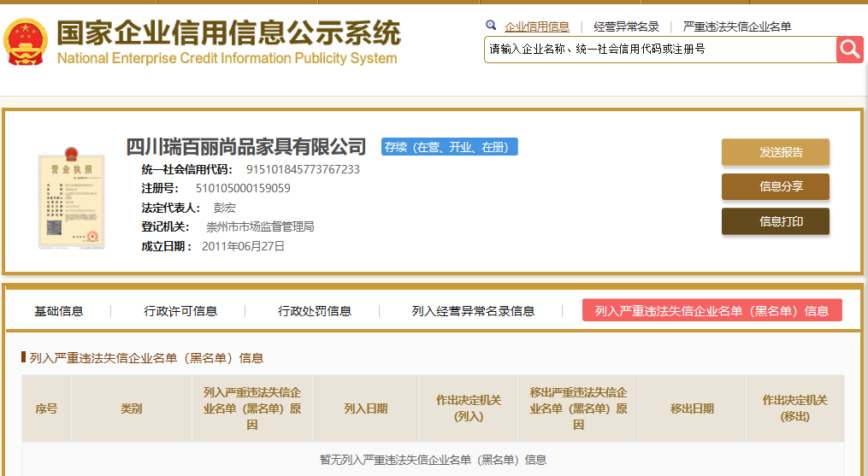
Task: Switch to the 行政许可信息 tab
Action: click(x=180, y=311)
